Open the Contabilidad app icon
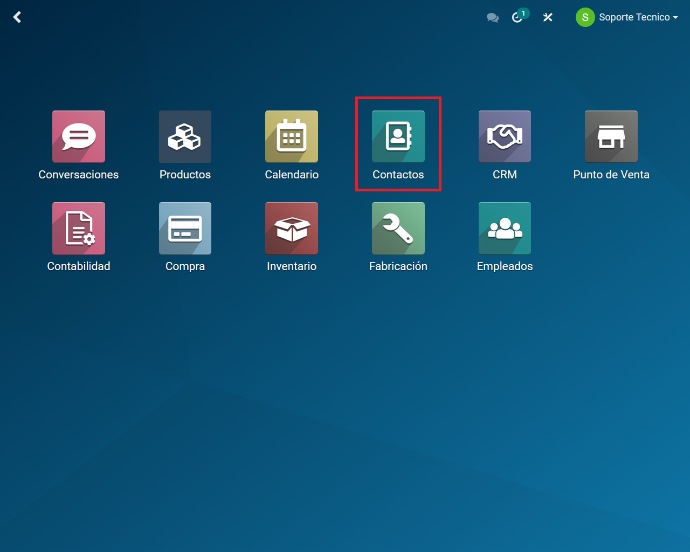The height and width of the screenshot is (552, 690). click(78, 228)
